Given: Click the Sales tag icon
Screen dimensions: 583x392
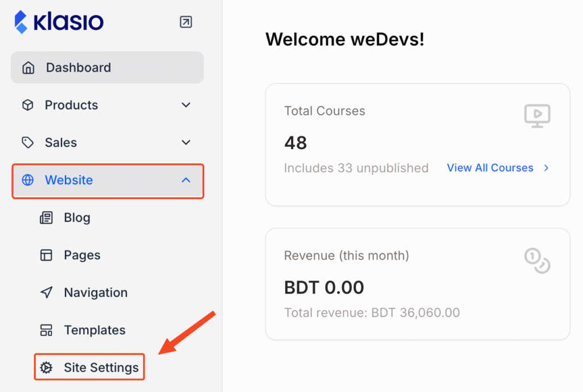Looking at the screenshot, I should (x=27, y=143).
